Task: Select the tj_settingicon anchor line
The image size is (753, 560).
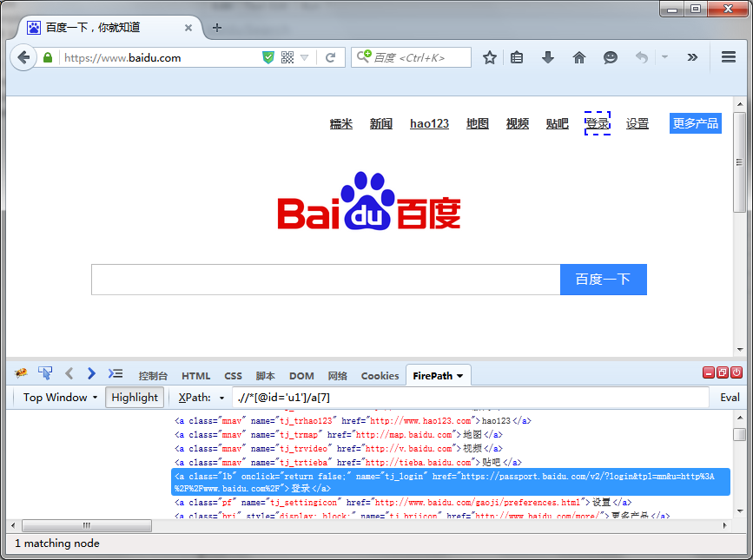Action: click(402, 503)
